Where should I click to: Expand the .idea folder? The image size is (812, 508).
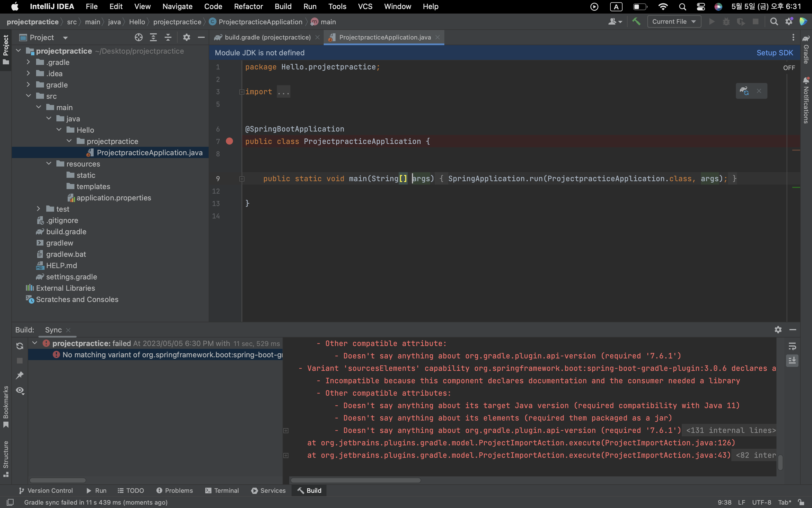[28, 73]
